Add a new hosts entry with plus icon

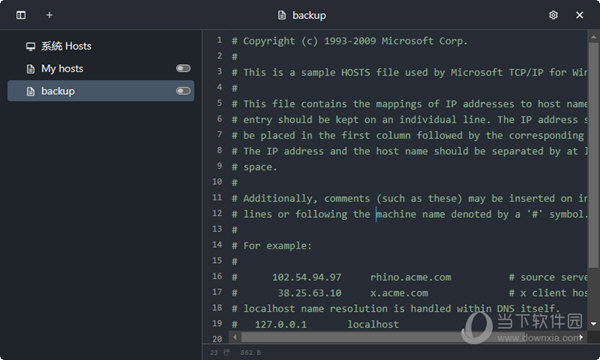tap(49, 15)
